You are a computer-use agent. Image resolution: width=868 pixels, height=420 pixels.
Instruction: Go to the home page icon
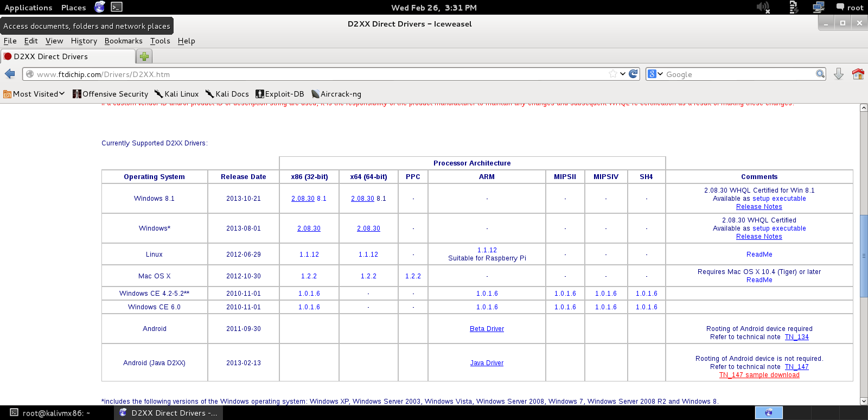tap(858, 74)
